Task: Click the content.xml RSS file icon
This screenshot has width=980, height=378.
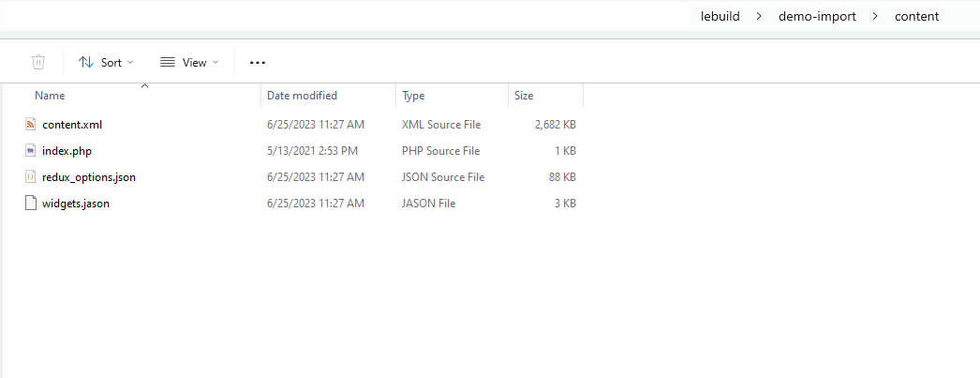Action: (31, 125)
